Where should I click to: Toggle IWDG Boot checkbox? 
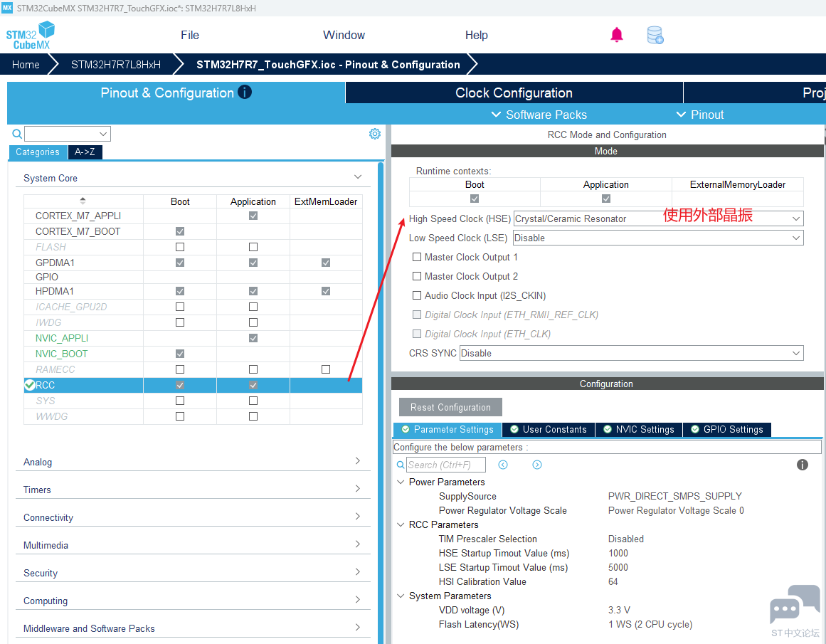click(180, 322)
